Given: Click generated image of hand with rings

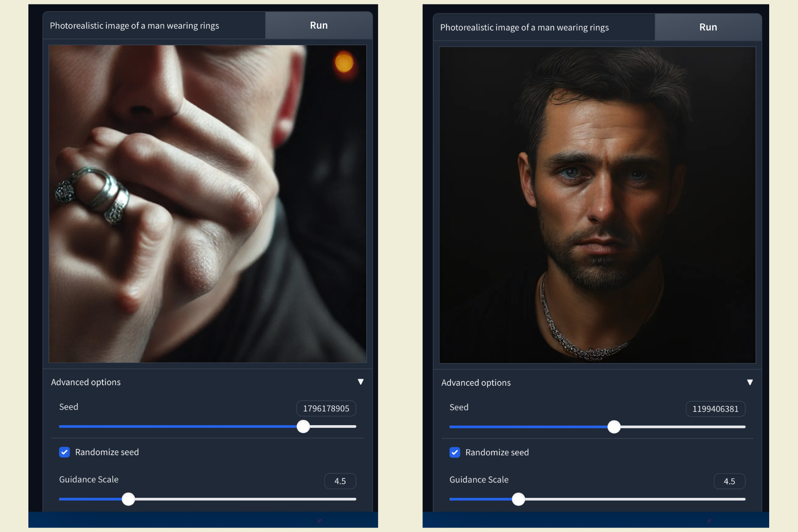Looking at the screenshot, I should (207, 204).
